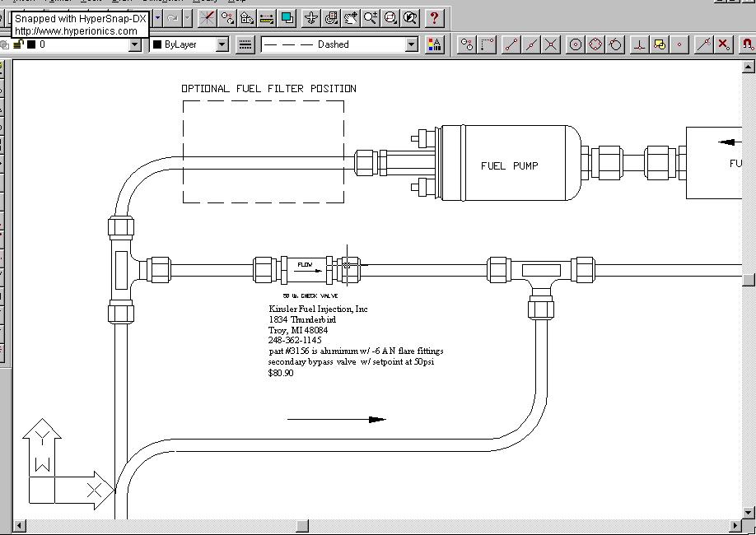756x535 pixels.
Task: Click the horizontal scrollbar right arrow
Action: 736,525
